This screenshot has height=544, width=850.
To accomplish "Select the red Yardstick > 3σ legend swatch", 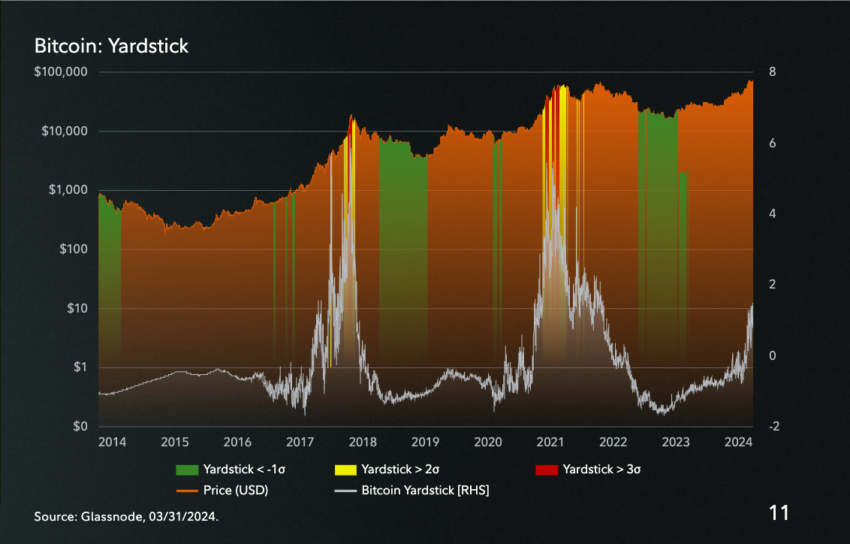I will tap(546, 470).
